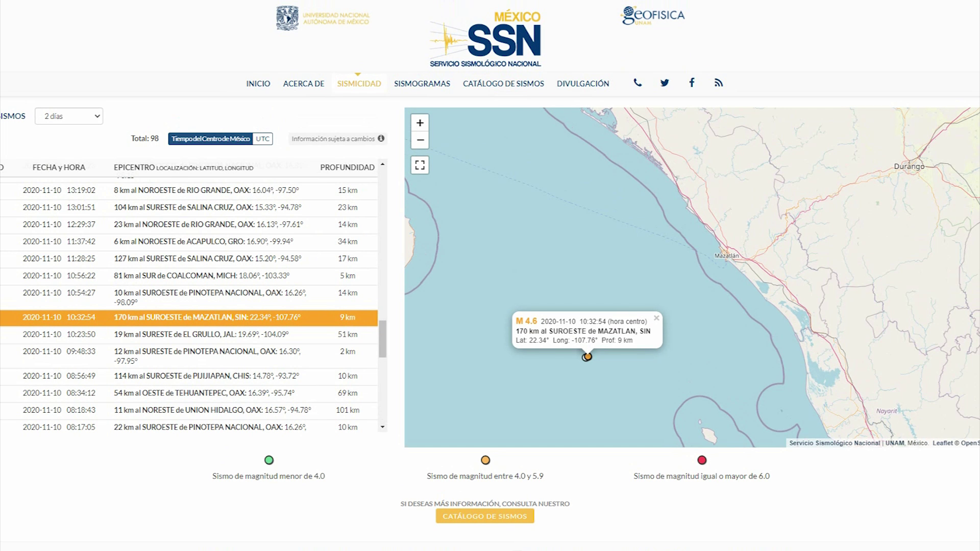Click green swatch for magnitude under 4.0
Screen dimensions: 980x551
(269, 460)
